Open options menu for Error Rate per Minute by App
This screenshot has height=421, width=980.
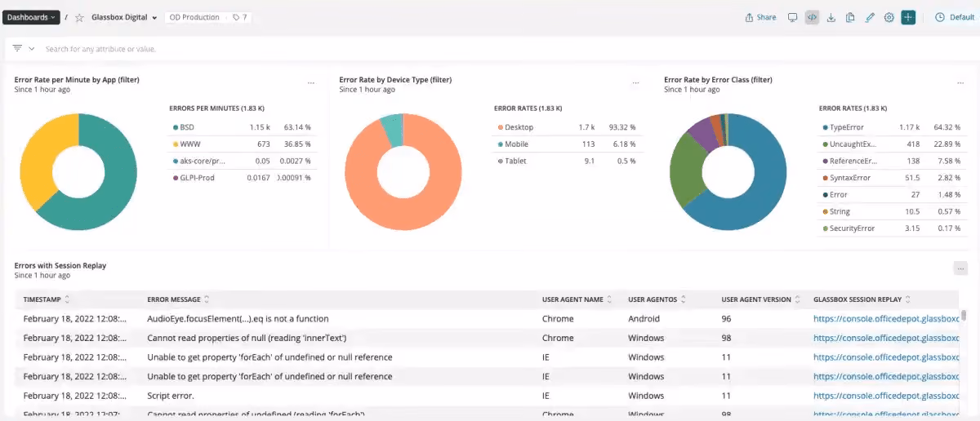(x=311, y=82)
